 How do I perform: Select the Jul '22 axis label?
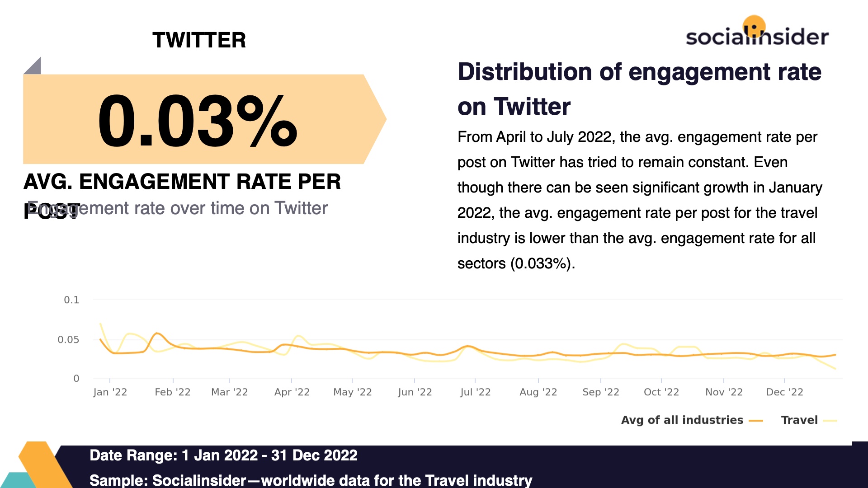pyautogui.click(x=475, y=392)
